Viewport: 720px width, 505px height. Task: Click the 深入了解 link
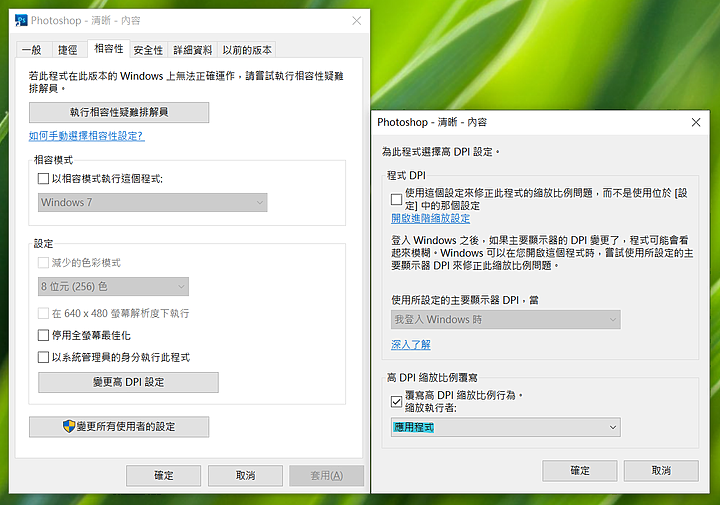pos(411,345)
